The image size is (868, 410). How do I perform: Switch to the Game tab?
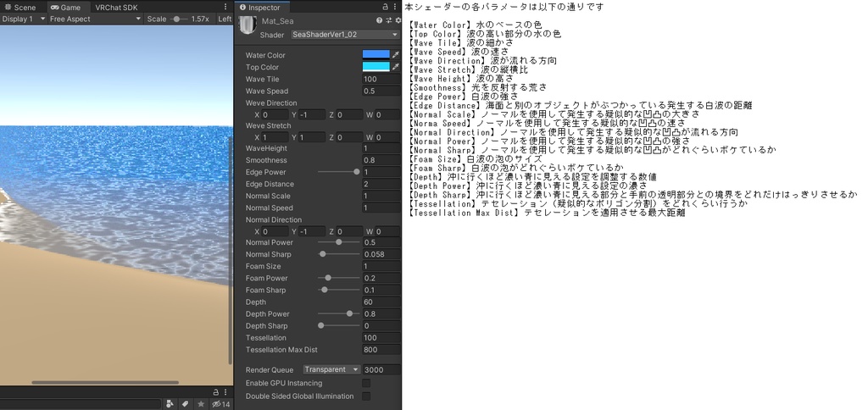pyautogui.click(x=66, y=7)
